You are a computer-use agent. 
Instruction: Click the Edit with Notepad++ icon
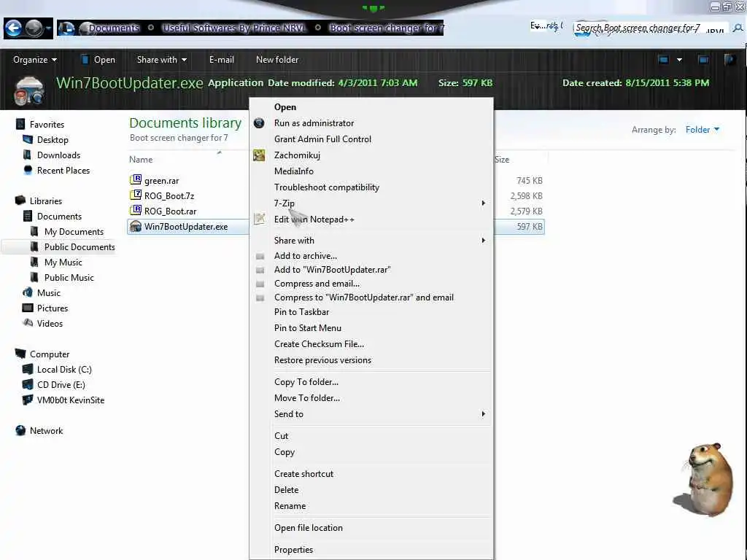tap(259, 219)
